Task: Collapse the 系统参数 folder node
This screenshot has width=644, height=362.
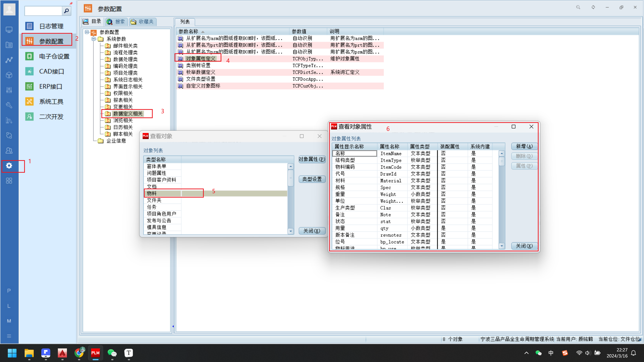Action: click(94, 39)
